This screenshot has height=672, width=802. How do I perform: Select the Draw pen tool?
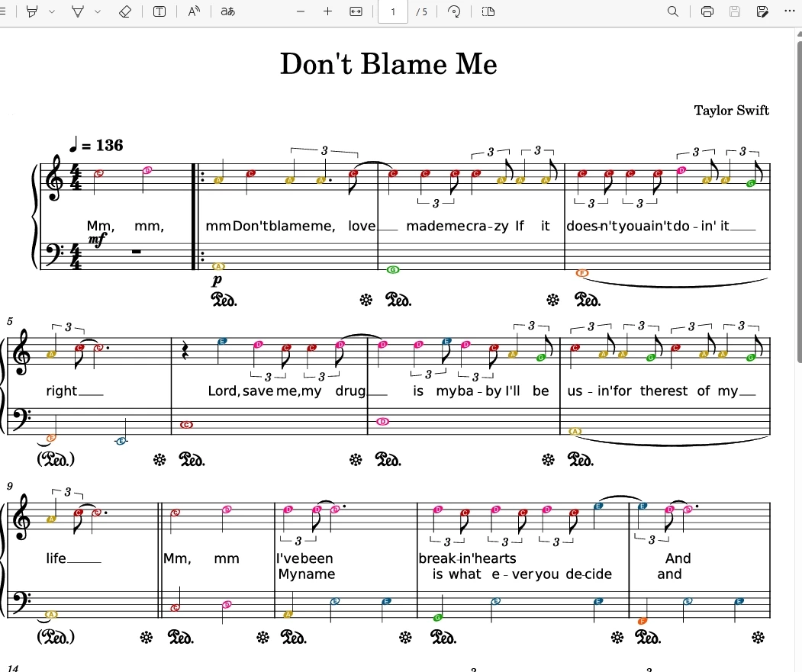tap(78, 11)
